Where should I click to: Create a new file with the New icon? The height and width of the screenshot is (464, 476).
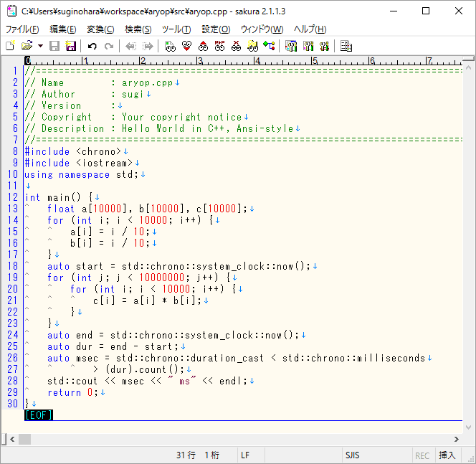[10, 46]
